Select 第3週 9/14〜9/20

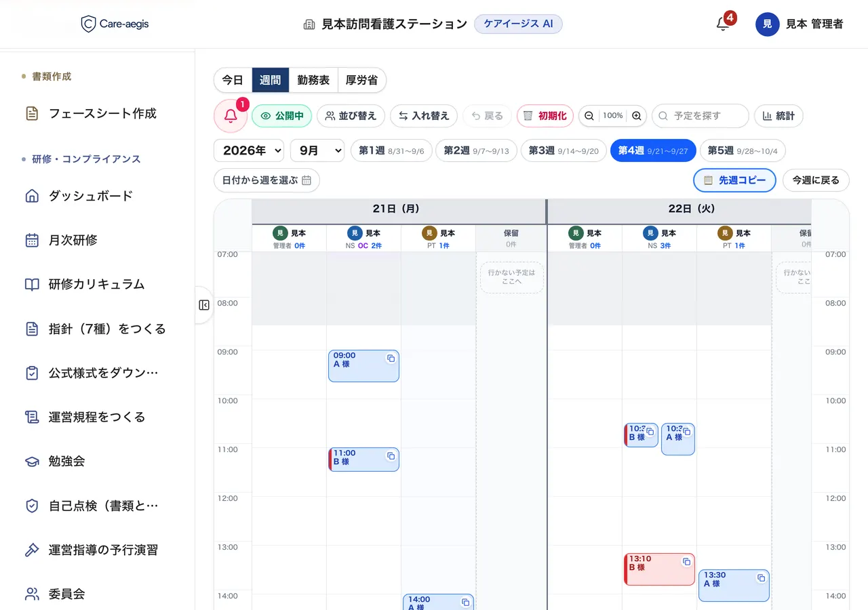(564, 150)
